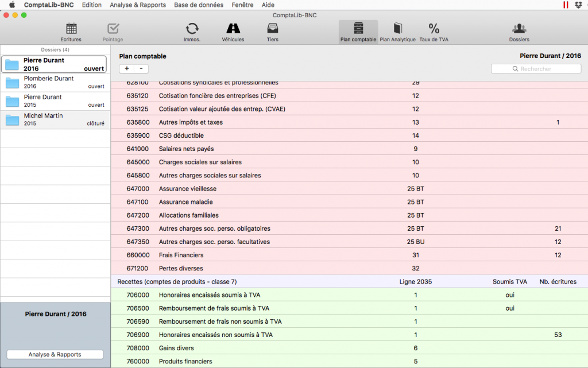Screen dimensions: 588x368
Task: Open the Fenêtre menu
Action: pos(243,5)
